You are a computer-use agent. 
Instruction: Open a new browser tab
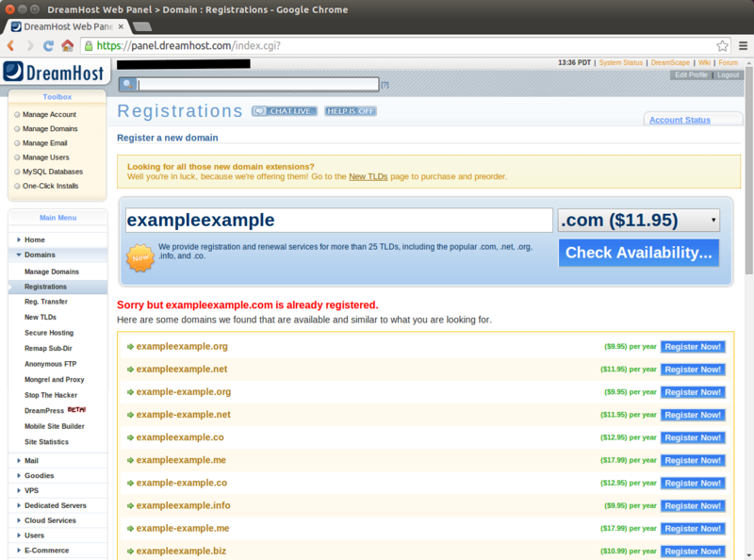[x=142, y=26]
